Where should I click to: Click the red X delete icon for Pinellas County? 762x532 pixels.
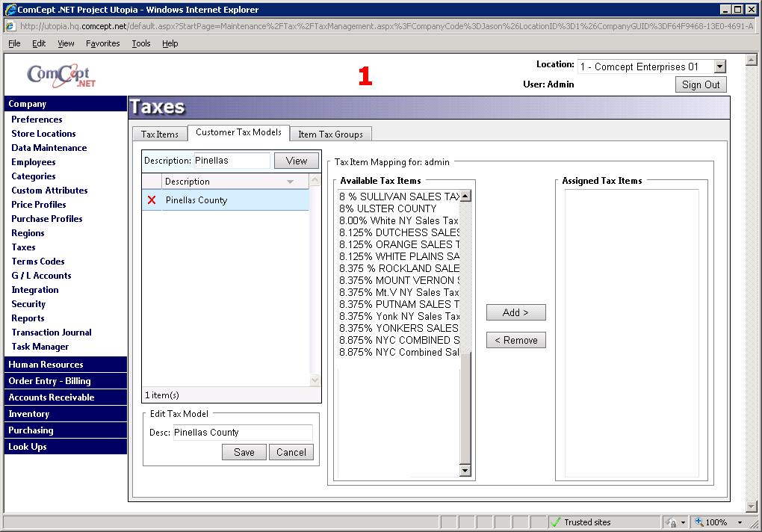click(152, 200)
